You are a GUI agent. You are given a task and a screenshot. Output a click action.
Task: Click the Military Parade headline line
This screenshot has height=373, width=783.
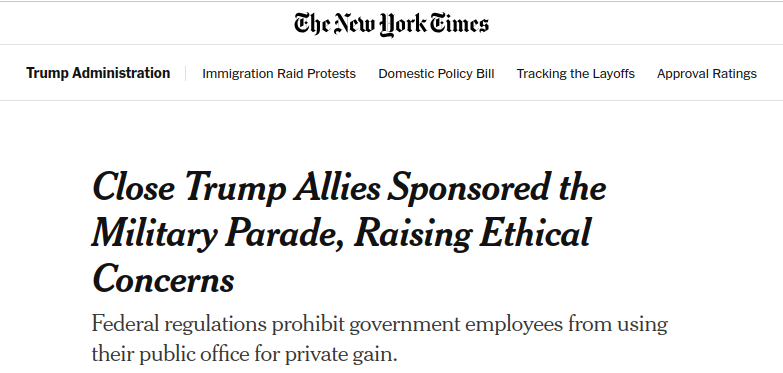click(x=341, y=234)
